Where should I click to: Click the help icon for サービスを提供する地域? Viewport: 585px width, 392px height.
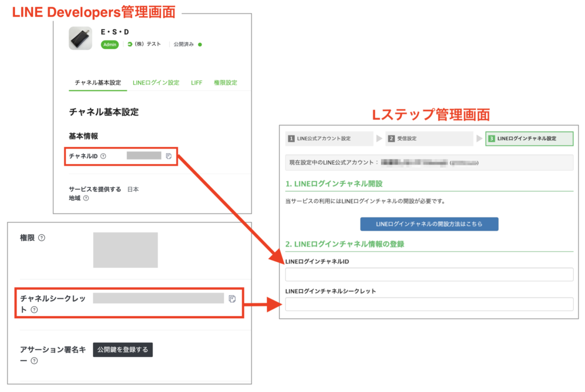coord(86,199)
